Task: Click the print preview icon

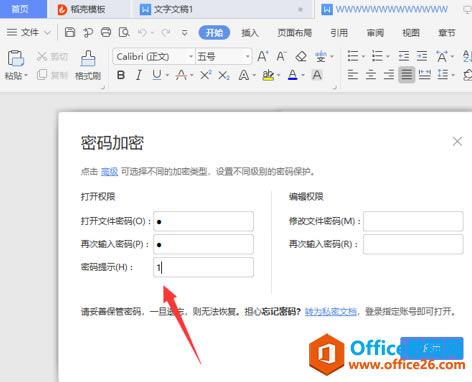Action: (124, 32)
